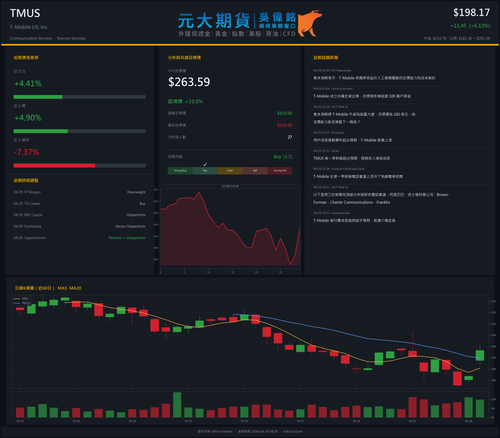Click the Buy segment of rating scale

[205, 171]
